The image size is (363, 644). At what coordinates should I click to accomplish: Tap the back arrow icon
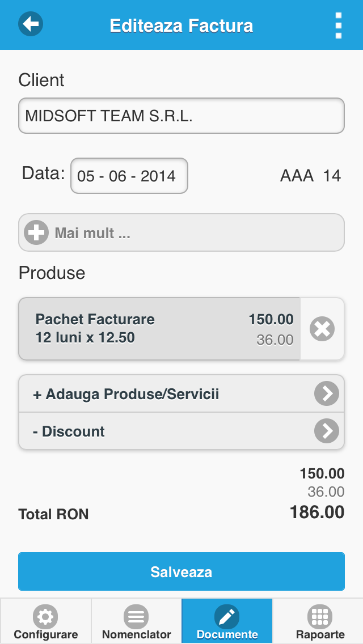tap(31, 24)
